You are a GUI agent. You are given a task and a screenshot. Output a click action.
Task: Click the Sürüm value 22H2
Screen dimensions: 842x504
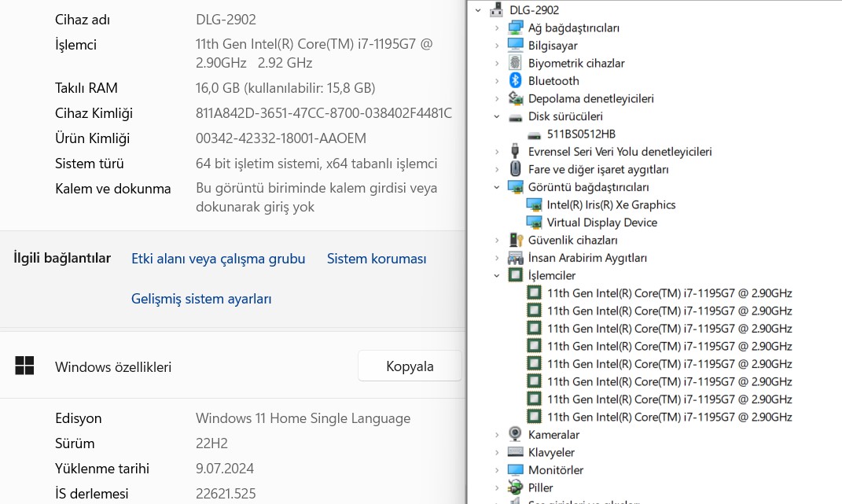(x=211, y=443)
